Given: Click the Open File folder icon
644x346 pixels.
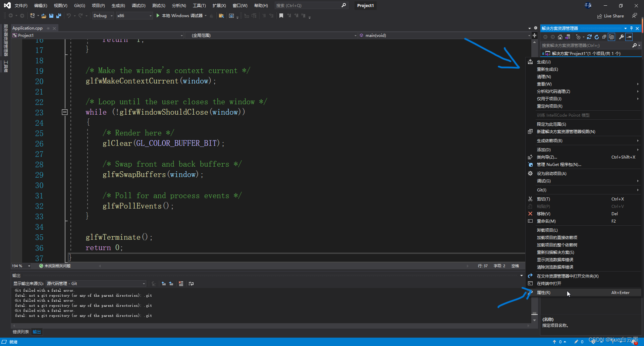Looking at the screenshot, I should click(x=44, y=16).
